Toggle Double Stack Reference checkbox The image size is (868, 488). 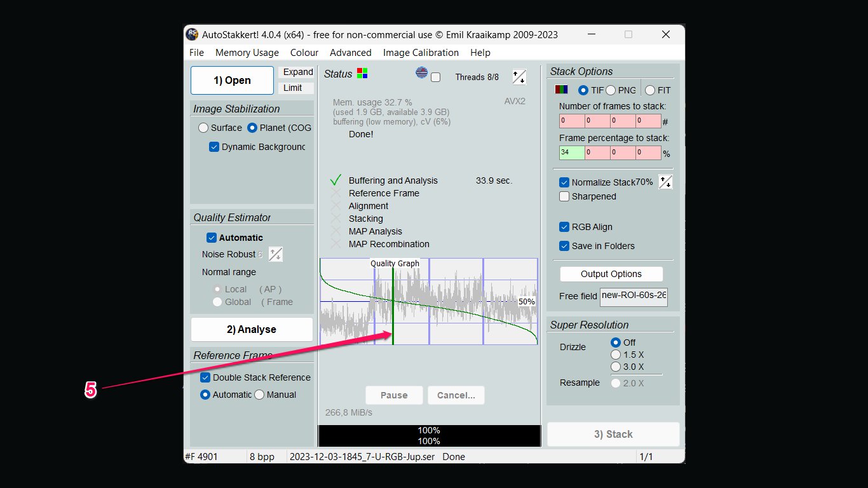click(205, 377)
